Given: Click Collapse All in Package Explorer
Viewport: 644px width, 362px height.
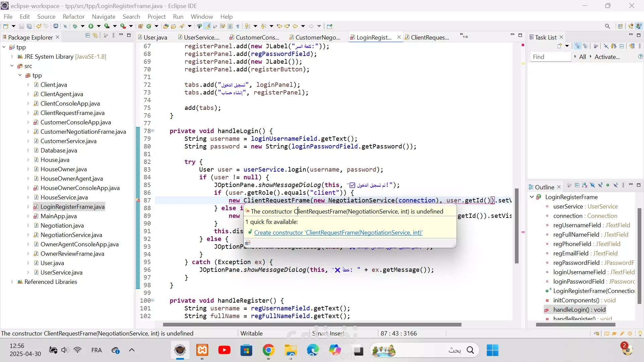Looking at the screenshot, I should click(x=88, y=35).
